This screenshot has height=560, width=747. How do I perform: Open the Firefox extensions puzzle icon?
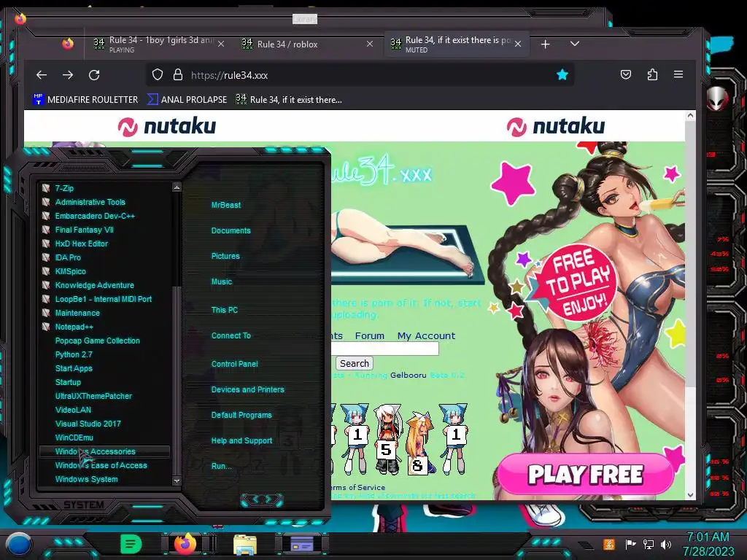[x=653, y=75]
